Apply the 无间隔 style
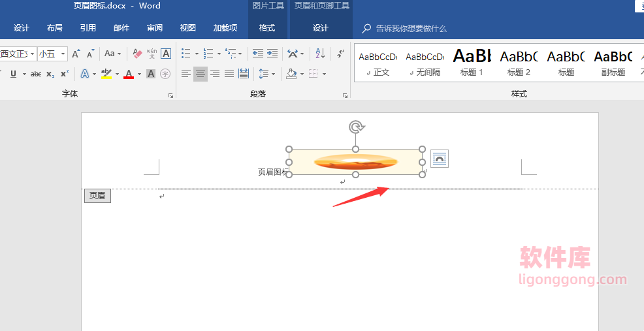The image size is (644, 331). 425,63
